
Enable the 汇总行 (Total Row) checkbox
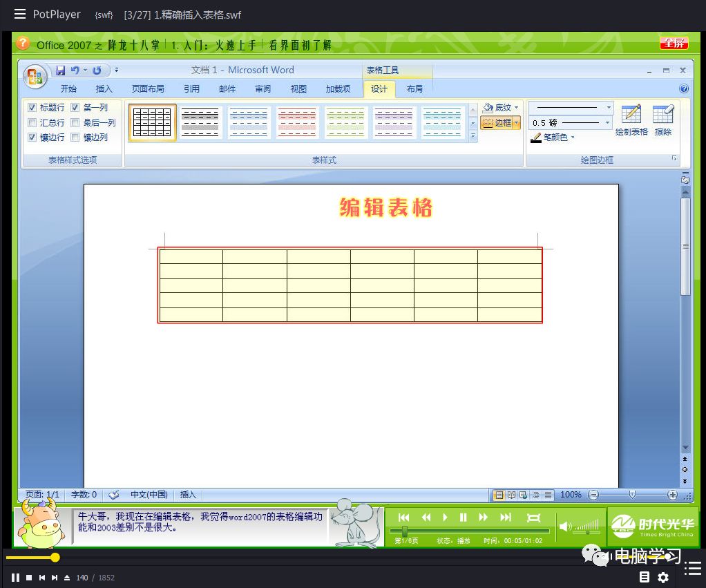tap(32, 123)
